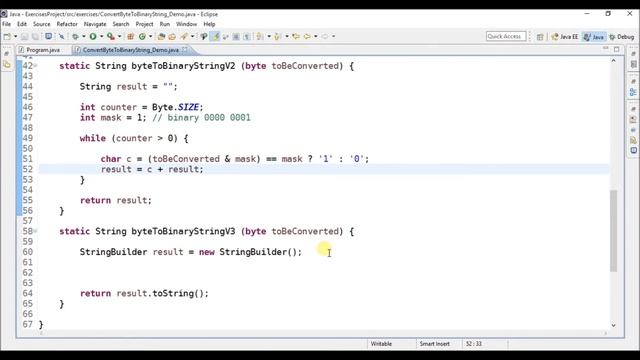Click the Search flashlight toolbar icon
The image size is (640, 360).
click(184, 36)
